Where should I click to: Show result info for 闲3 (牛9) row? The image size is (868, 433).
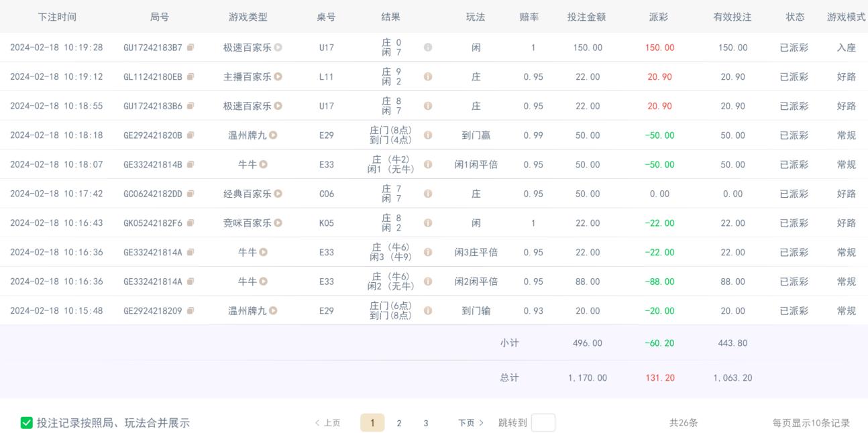[x=428, y=253]
